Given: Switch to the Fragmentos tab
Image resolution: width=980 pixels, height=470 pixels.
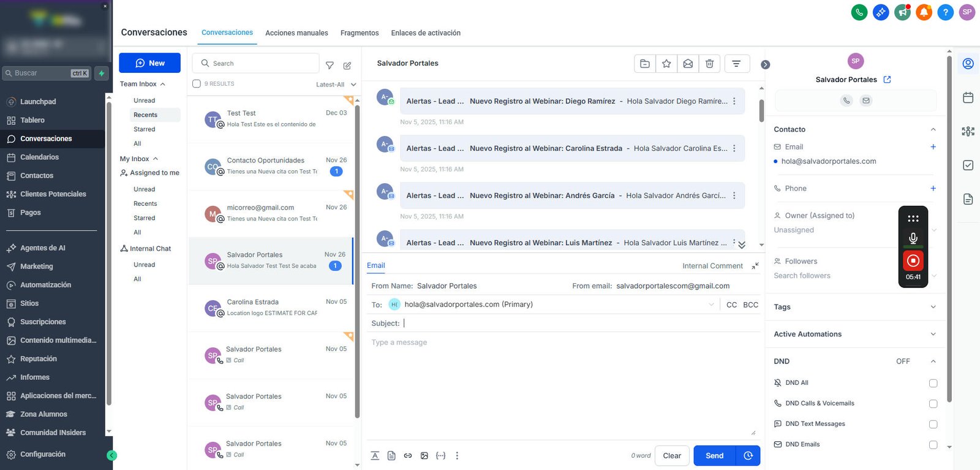Looking at the screenshot, I should [360, 33].
